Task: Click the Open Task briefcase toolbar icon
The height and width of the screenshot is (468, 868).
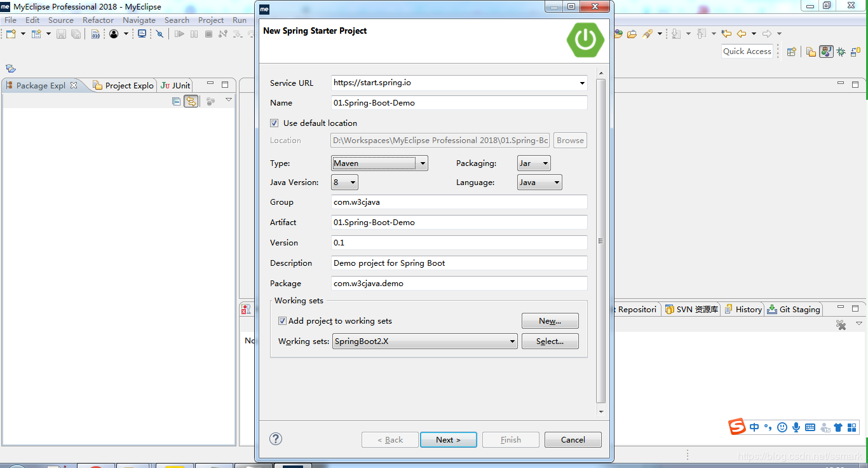Action: point(632,34)
